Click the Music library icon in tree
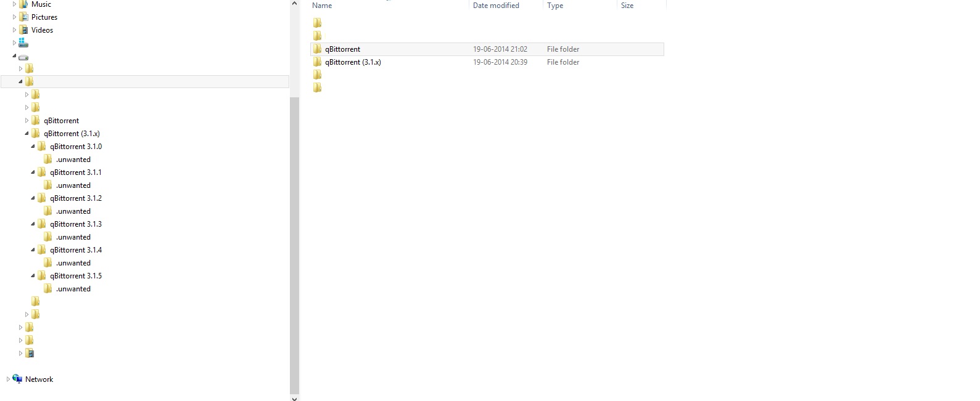 (x=23, y=4)
